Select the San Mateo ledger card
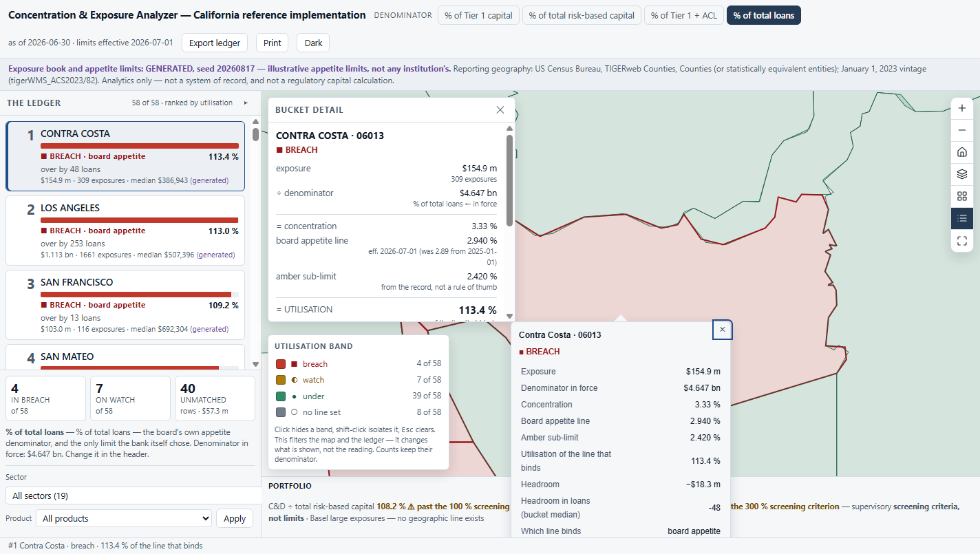This screenshot has height=554, width=980. tap(125, 358)
